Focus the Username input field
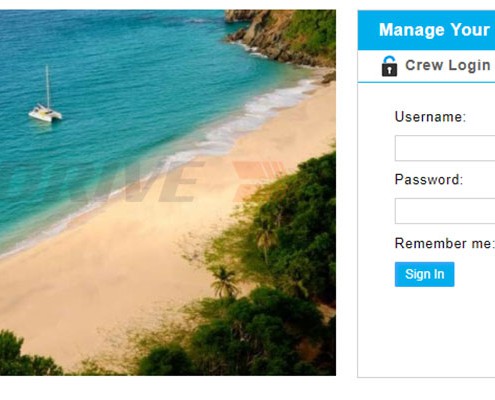This screenshot has height=400, width=495. pos(445,148)
